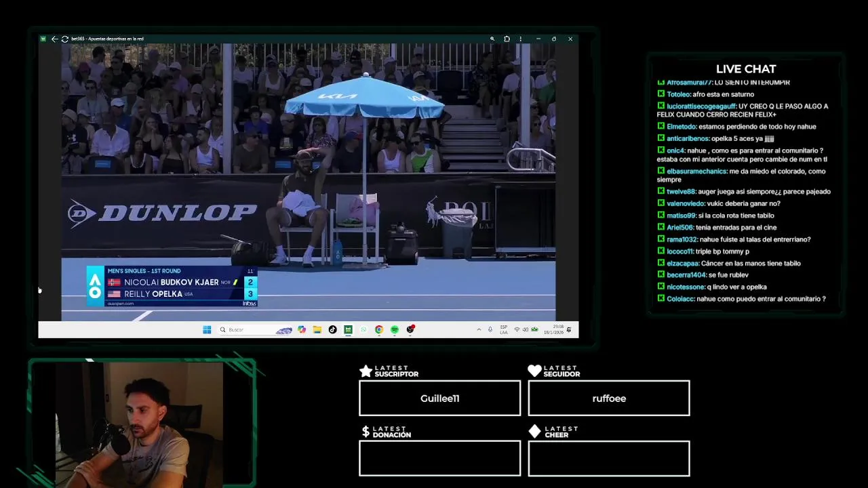Click chat user Cololacc
Screen dimensions: 868x488
(680, 299)
